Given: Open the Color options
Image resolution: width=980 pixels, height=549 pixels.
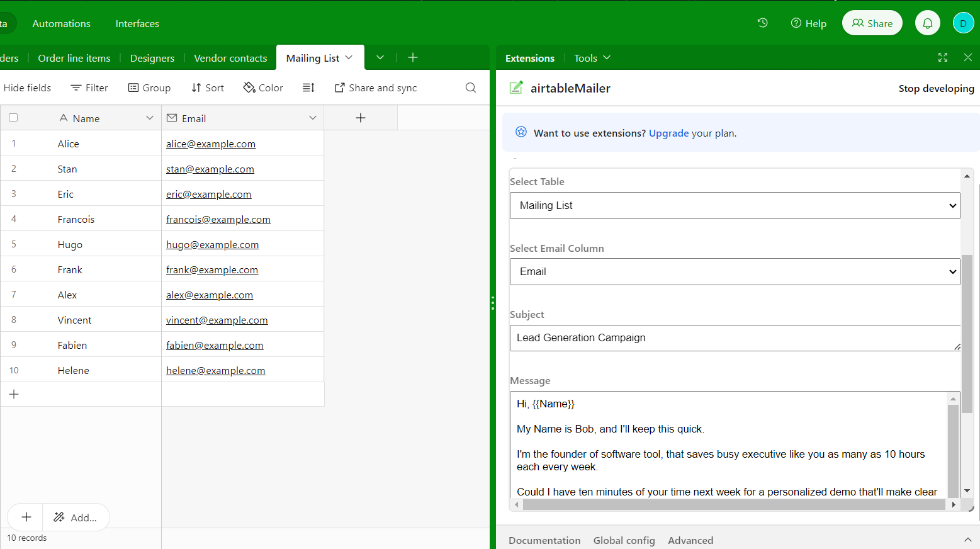Looking at the screenshot, I should (x=263, y=88).
